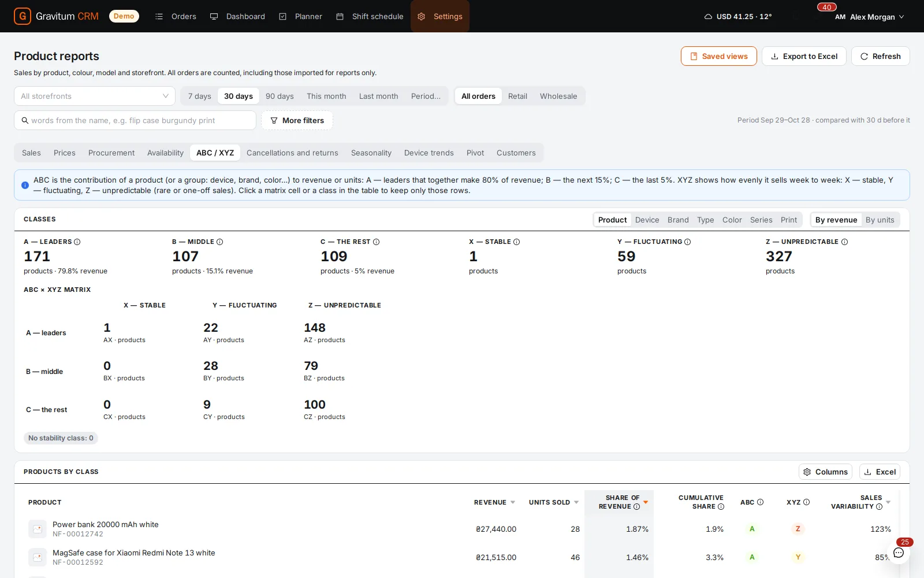The height and width of the screenshot is (578, 924).
Task: Click the info icon beside Z — Unpredictable
Action: coord(844,242)
